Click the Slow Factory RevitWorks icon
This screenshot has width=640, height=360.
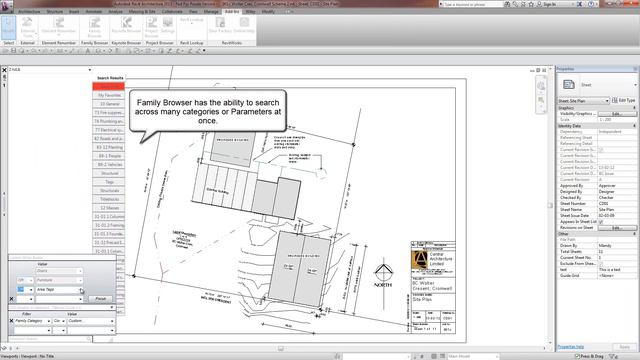220,25
